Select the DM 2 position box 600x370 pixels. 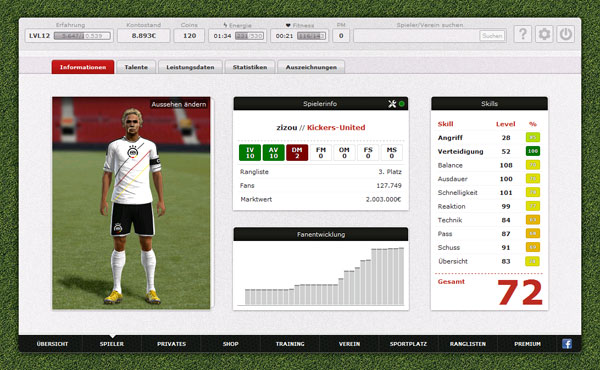point(297,153)
